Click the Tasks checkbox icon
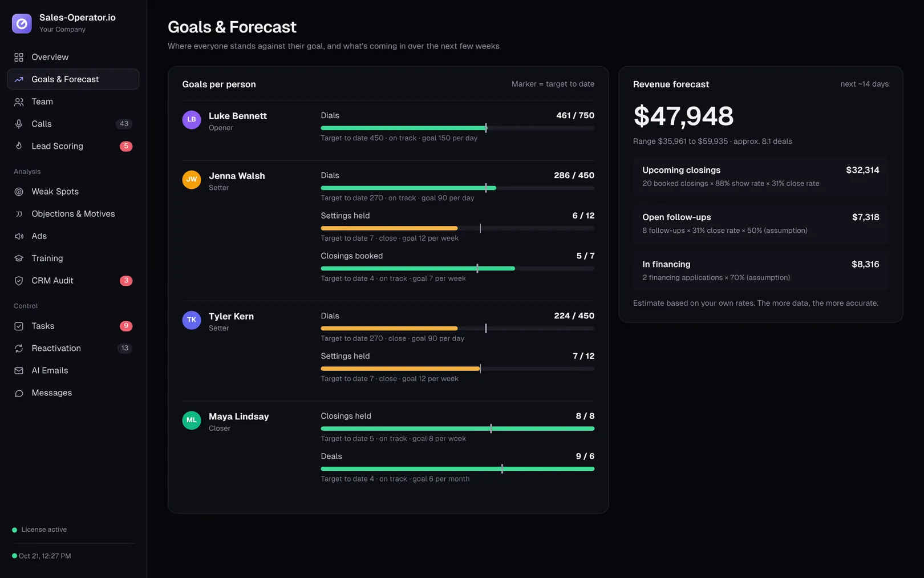Viewport: 924px width, 578px height. pyautogui.click(x=19, y=326)
